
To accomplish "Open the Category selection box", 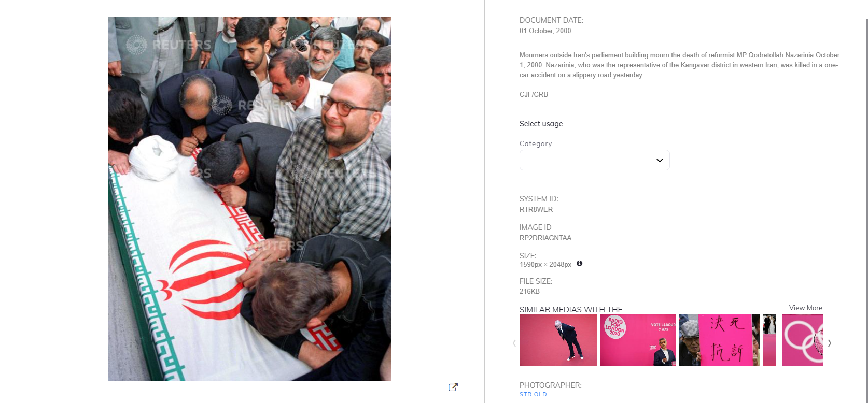I will pos(594,160).
